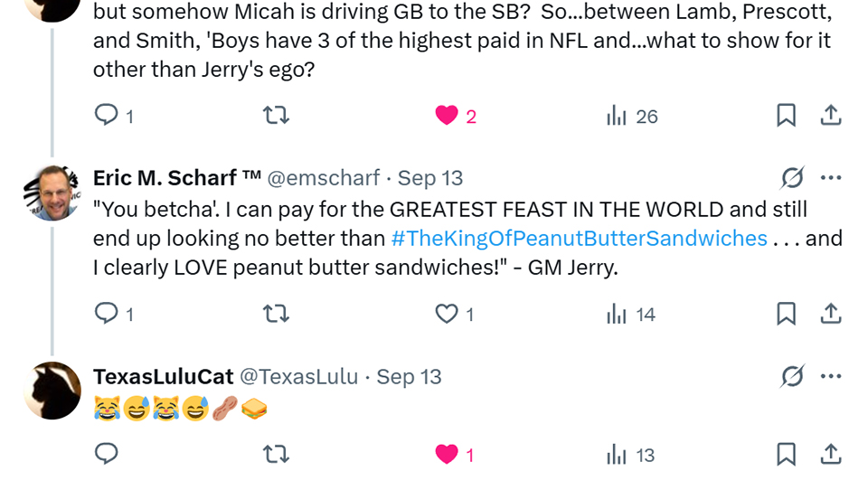Screen dimensions: 868x490
Task: Open TexasLuluCat's cat avatar
Action: [52, 391]
